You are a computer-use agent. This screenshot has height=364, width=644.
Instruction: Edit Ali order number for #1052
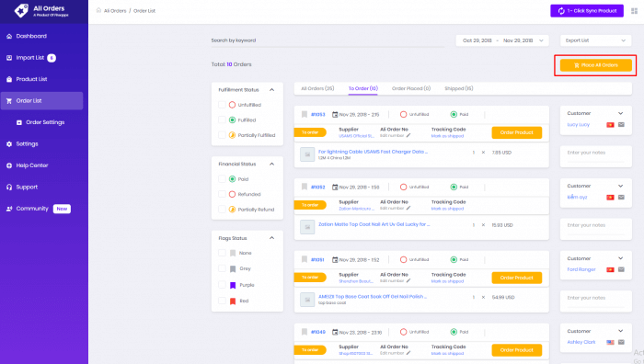(x=408, y=208)
